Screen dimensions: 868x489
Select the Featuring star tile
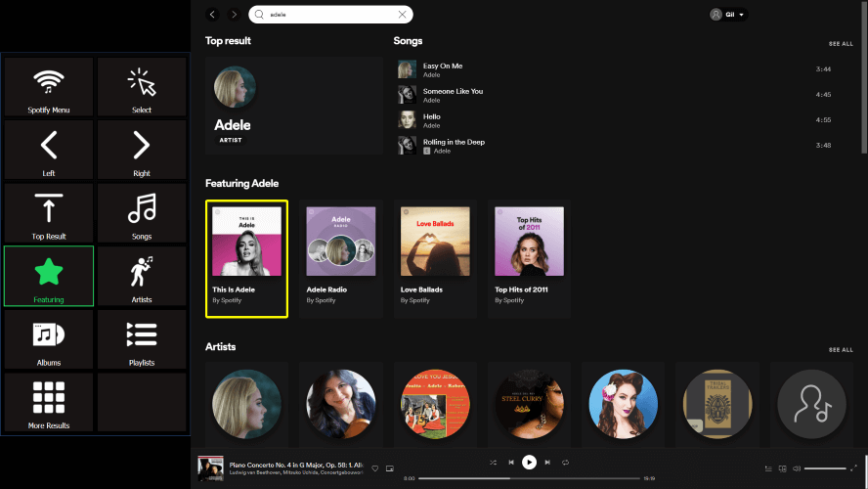point(49,276)
